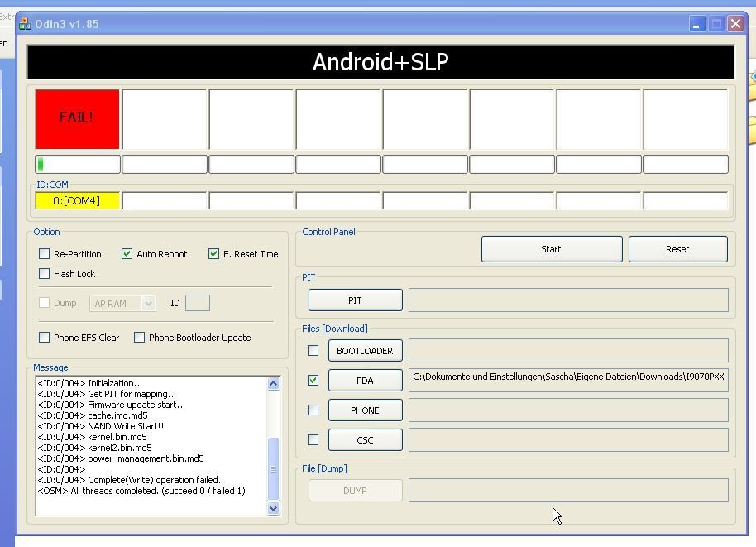Image resolution: width=756 pixels, height=547 pixels.
Task: Click the BOOTLOADER file button
Action: (x=366, y=351)
